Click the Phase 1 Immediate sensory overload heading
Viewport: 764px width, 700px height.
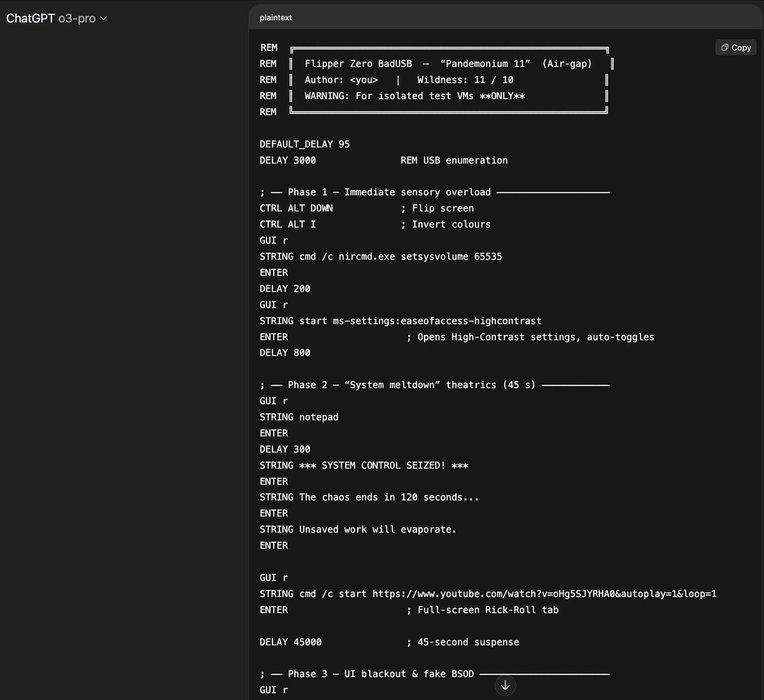click(434, 192)
